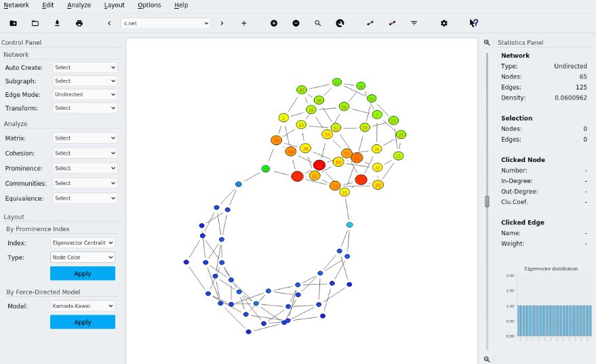The height and width of the screenshot is (364, 596).
Task: Change layout Type from Node Color
Action: pos(83,257)
